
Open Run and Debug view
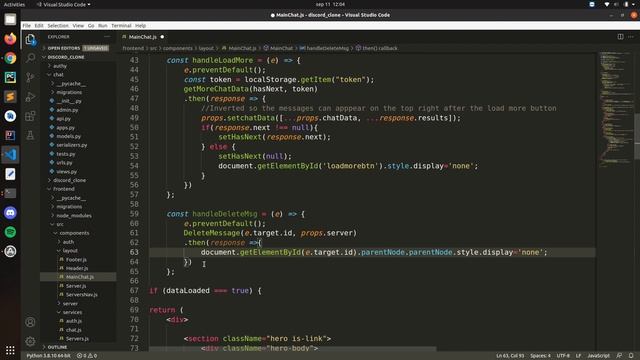[30, 97]
